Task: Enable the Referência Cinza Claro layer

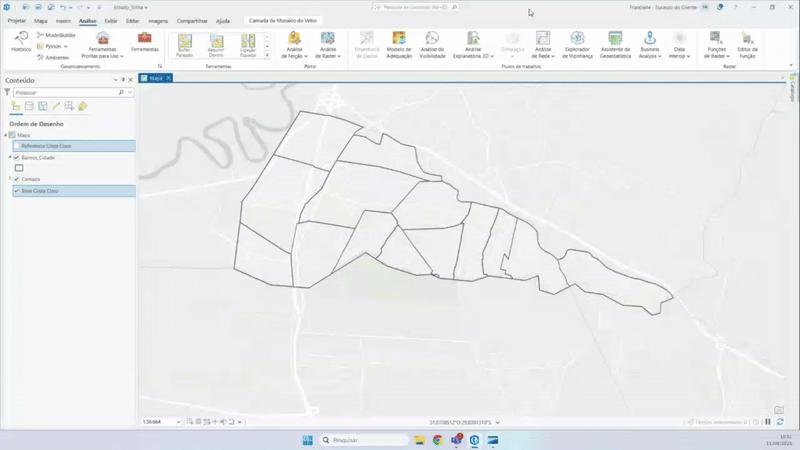Action: (17, 146)
